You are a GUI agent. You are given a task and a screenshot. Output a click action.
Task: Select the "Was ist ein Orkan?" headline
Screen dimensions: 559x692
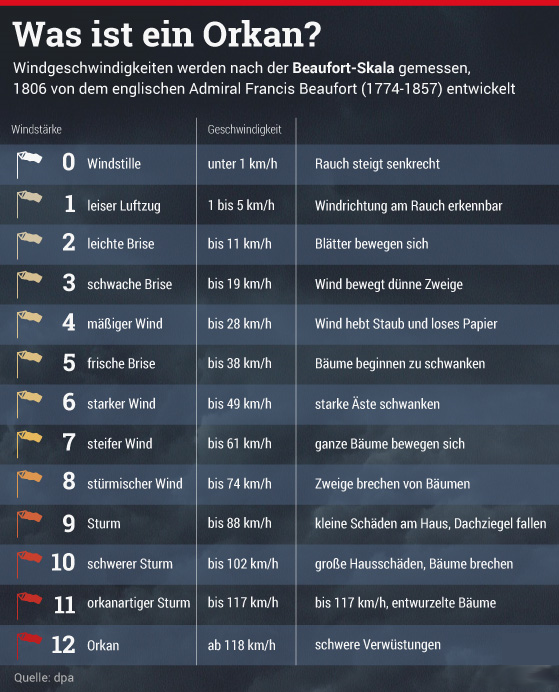(167, 34)
